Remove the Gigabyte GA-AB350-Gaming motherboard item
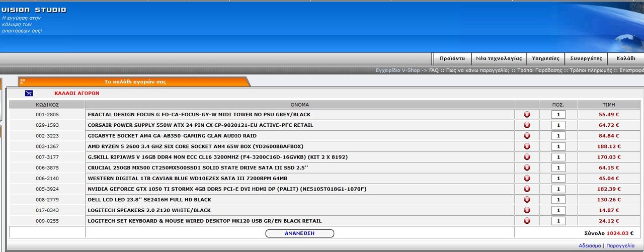This screenshot has width=644, height=252. pyautogui.click(x=527, y=136)
